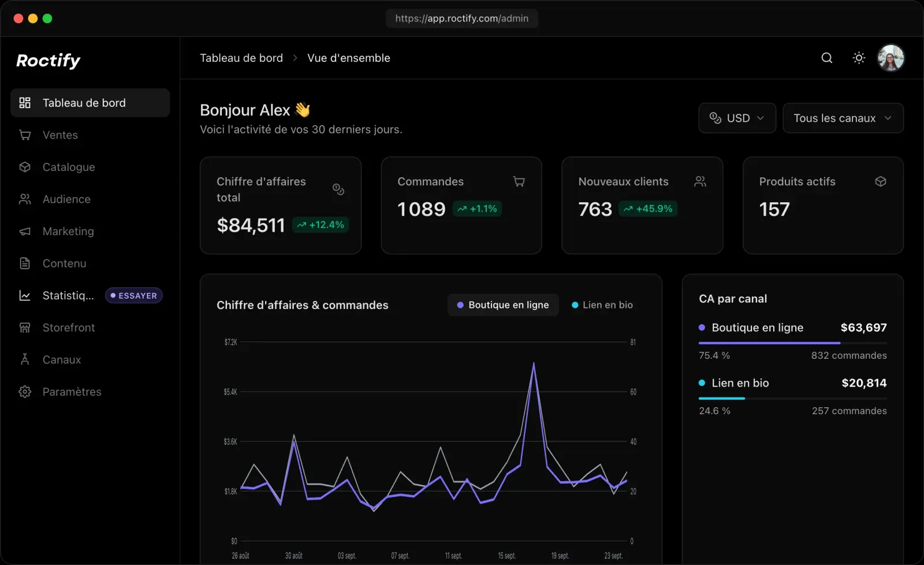Open the user profile avatar
The height and width of the screenshot is (565, 924).
[891, 58]
